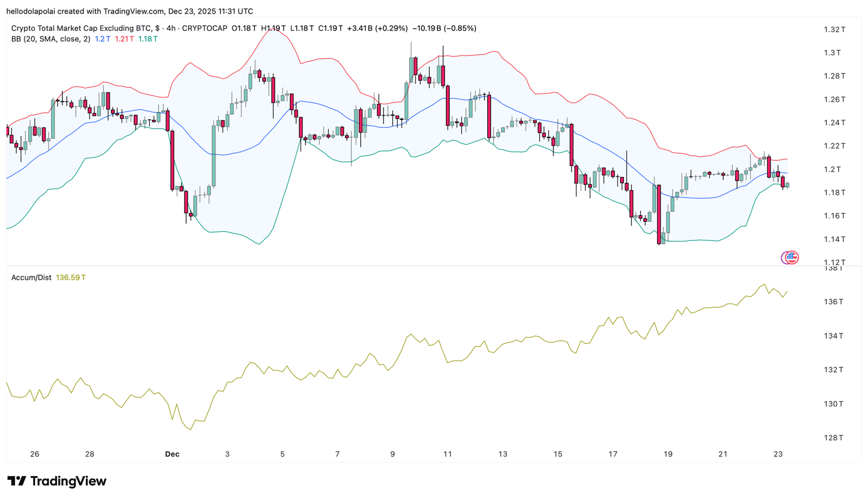This screenshot has width=868, height=500.
Task: Click the percent change (+0.29%) in header
Action: coord(392,28)
